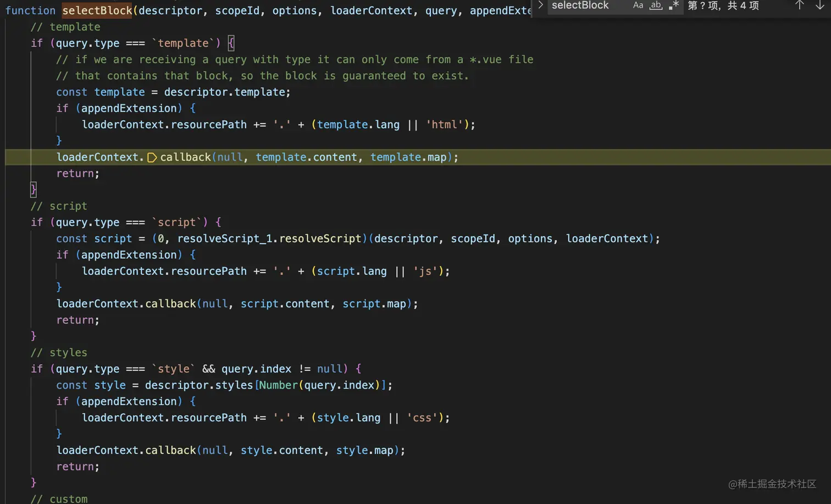Click the '// custom' comment line
Screen dimensions: 831x504
[x=59, y=499]
